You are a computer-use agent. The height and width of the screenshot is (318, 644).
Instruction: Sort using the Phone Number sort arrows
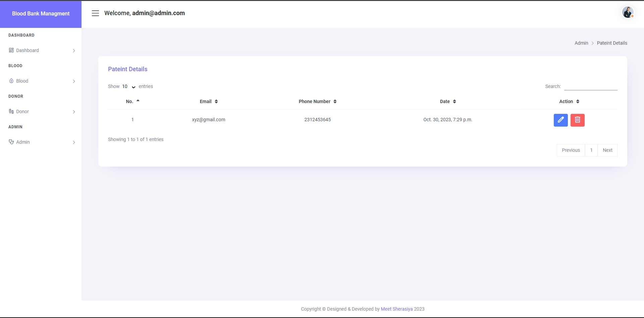[335, 101]
